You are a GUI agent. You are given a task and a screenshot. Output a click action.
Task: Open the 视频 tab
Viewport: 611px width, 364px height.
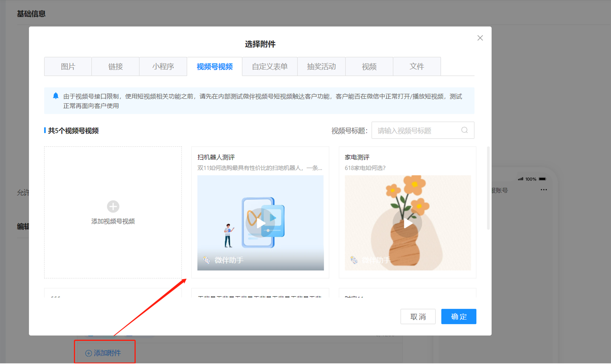pos(369,66)
